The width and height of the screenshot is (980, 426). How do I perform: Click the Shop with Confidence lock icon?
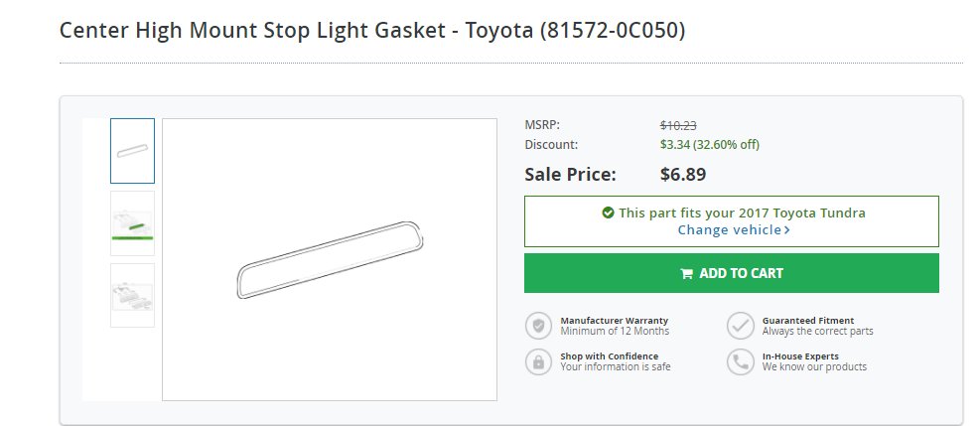538,361
